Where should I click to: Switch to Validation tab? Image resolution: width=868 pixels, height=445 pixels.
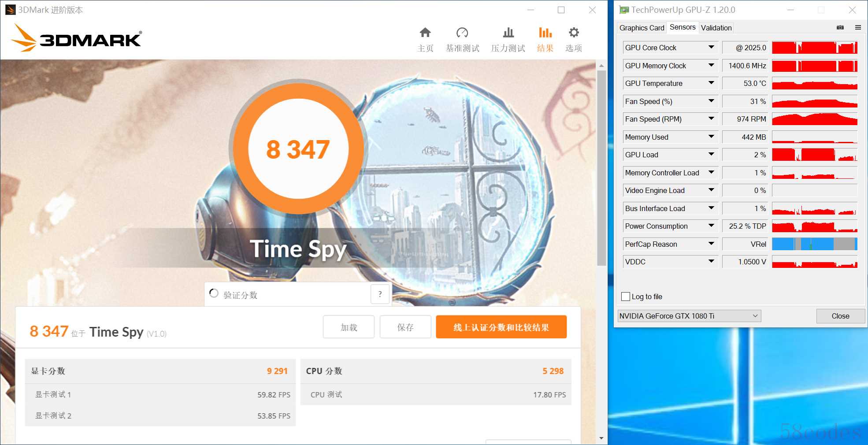coord(716,28)
